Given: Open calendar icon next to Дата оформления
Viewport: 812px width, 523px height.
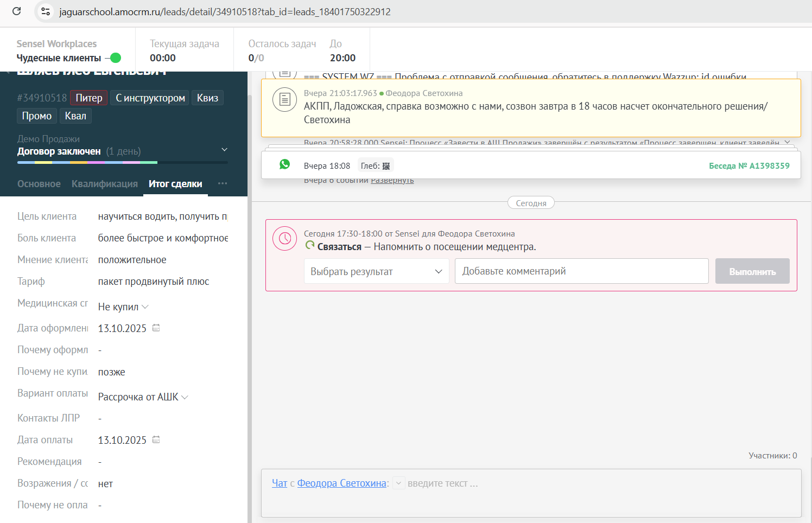Looking at the screenshot, I should 156,328.
